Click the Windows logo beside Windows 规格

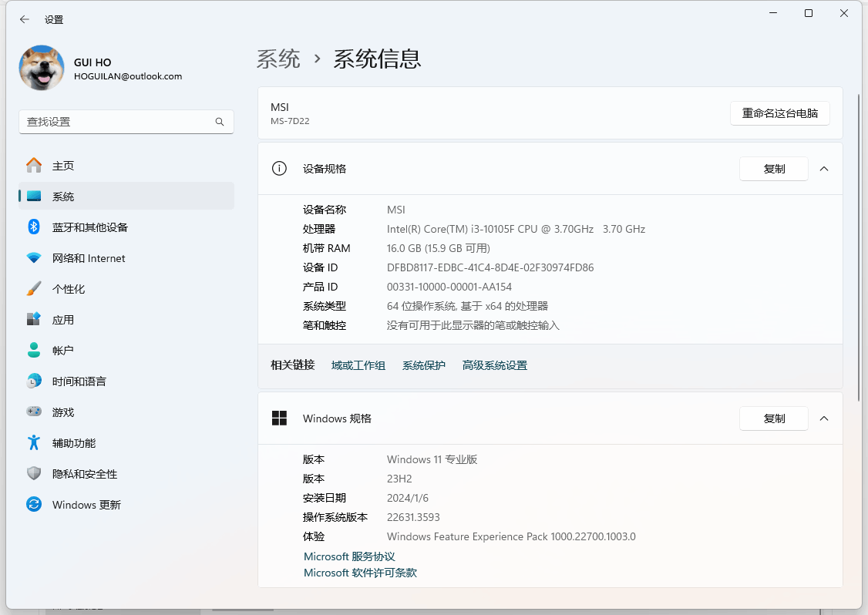pyautogui.click(x=279, y=418)
